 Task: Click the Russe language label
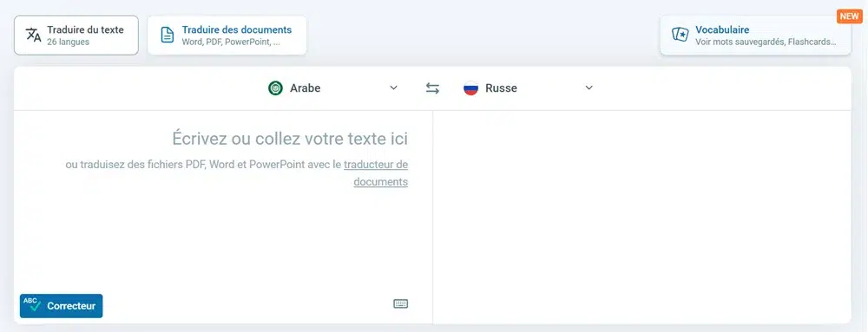pyautogui.click(x=501, y=88)
